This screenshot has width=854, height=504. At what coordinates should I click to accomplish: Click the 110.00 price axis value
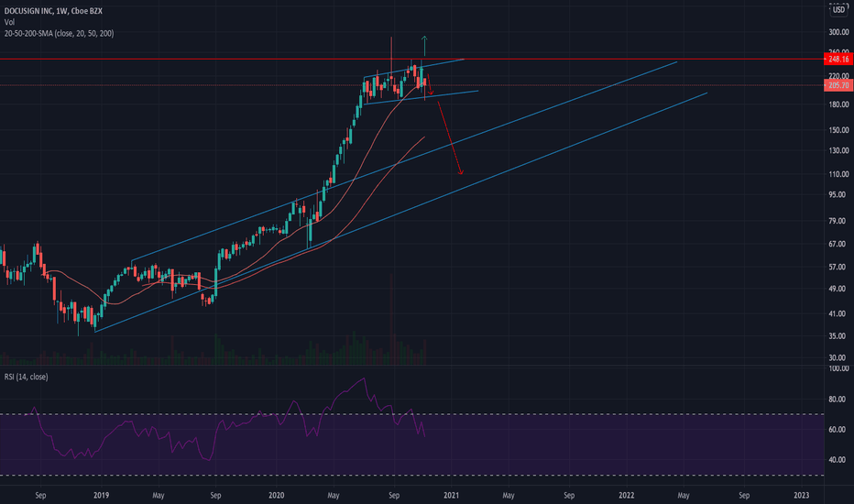click(838, 174)
